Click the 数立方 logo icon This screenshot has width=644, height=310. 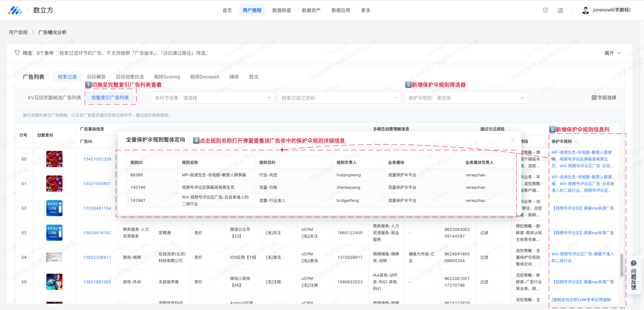point(15,10)
